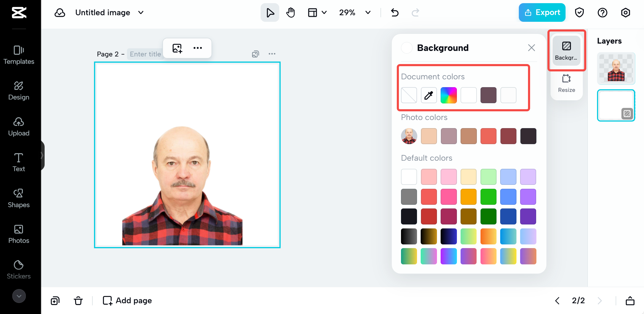This screenshot has height=314, width=644.
Task: Select the hand pan tool
Action: pyautogui.click(x=290, y=12)
